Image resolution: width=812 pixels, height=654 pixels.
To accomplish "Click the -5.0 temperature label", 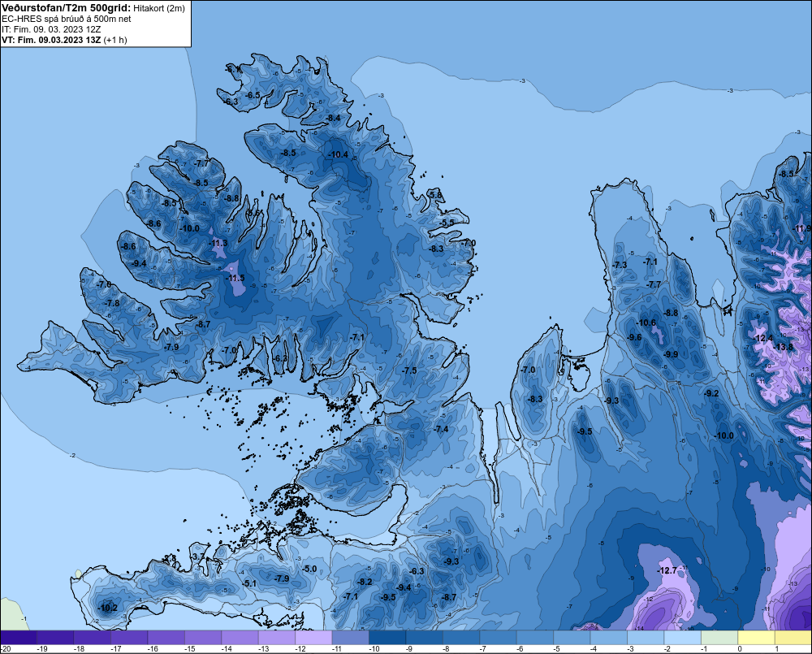I will [309, 569].
